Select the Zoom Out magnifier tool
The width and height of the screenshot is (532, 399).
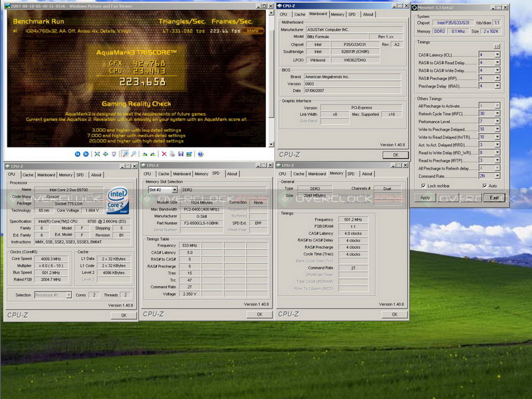click(x=134, y=154)
